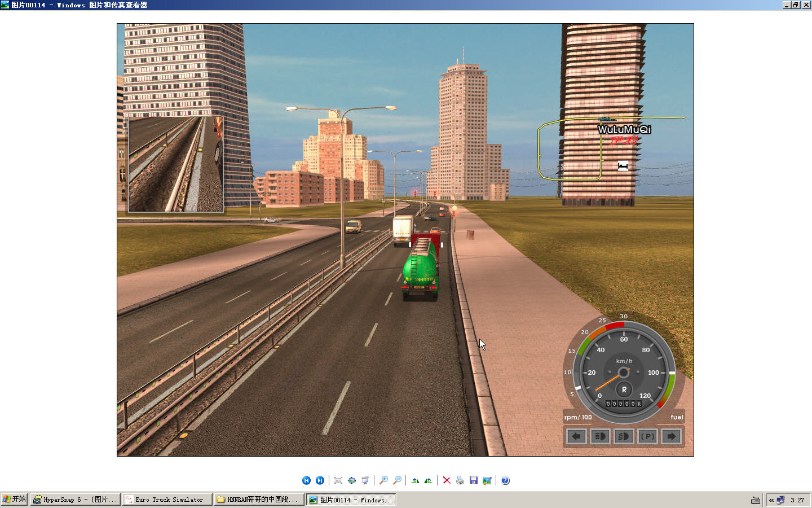Click the 3:27 system clock
This screenshot has height=508, width=812.
pos(797,500)
